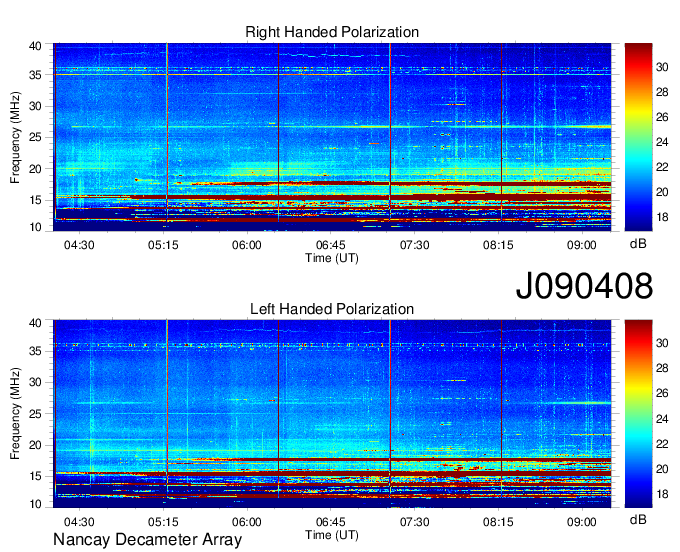Click 10 MHz tick of Right Handed plot
Screen dimensions: 680x552
(35, 227)
